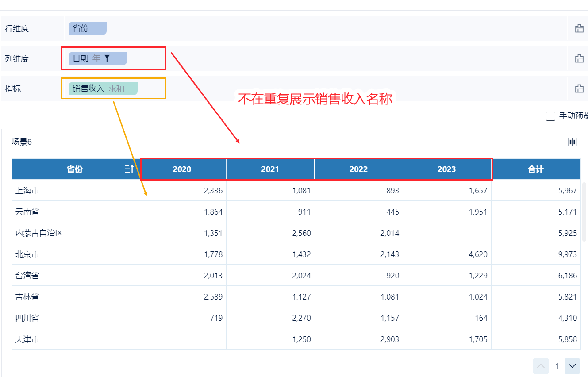Click the 四川省 2023 value 164
Image resolution: width=588 pixels, height=377 pixels.
pyautogui.click(x=481, y=318)
